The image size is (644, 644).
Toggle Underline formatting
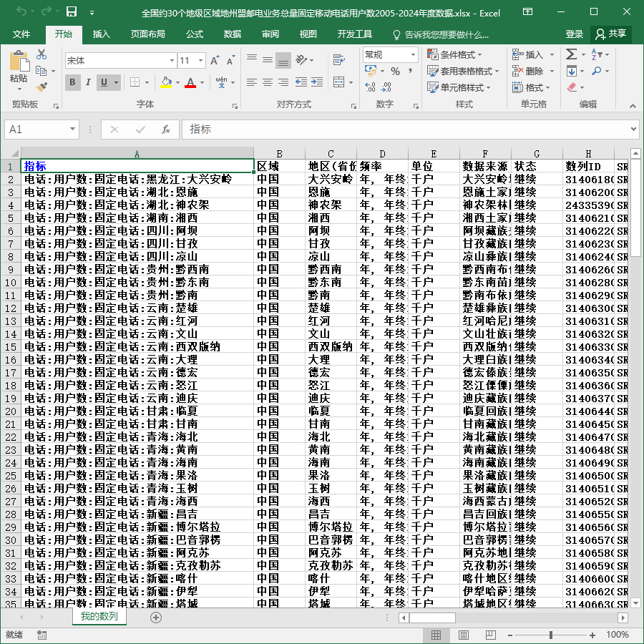[x=104, y=82]
